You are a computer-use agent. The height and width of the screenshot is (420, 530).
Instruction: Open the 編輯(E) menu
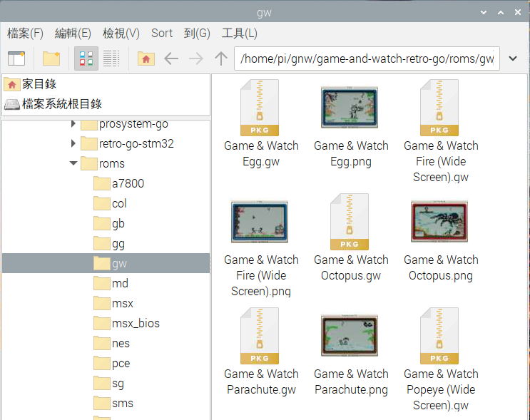pyautogui.click(x=73, y=33)
